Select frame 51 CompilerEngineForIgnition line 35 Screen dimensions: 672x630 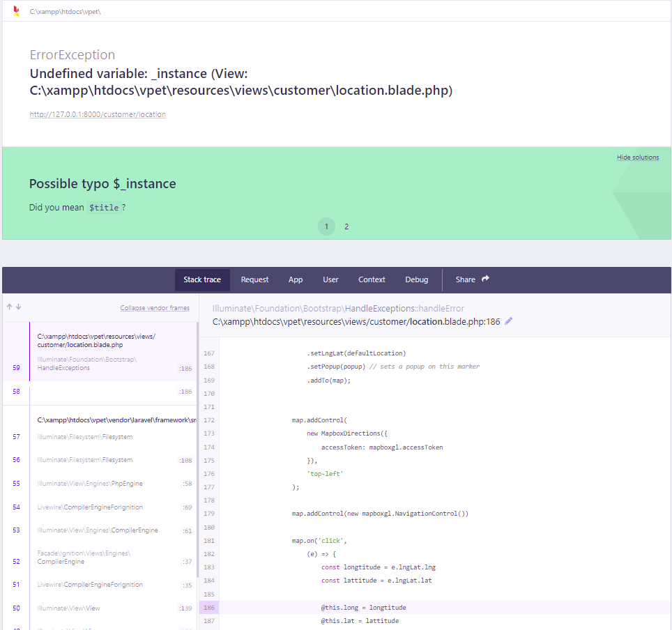click(100, 585)
